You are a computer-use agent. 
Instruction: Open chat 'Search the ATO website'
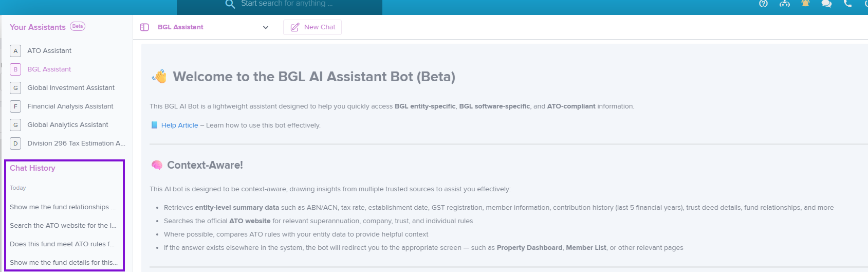(x=63, y=225)
